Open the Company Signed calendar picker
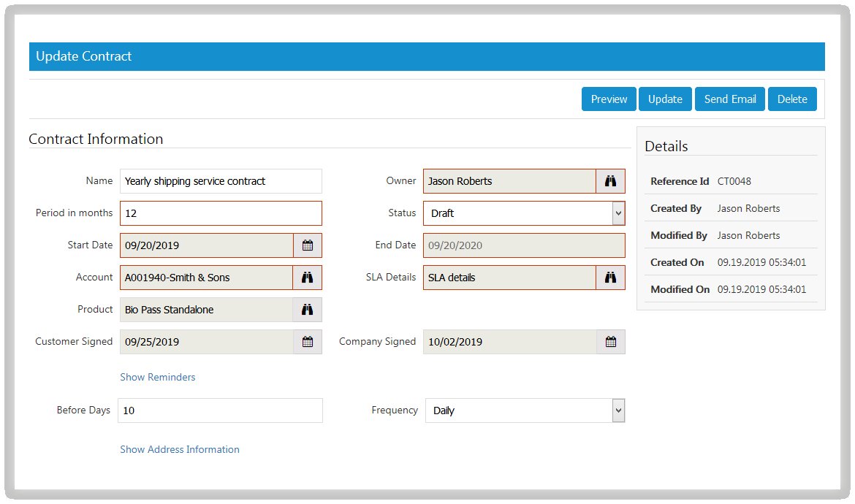Image resolution: width=855 pixels, height=504 pixels. coord(611,342)
